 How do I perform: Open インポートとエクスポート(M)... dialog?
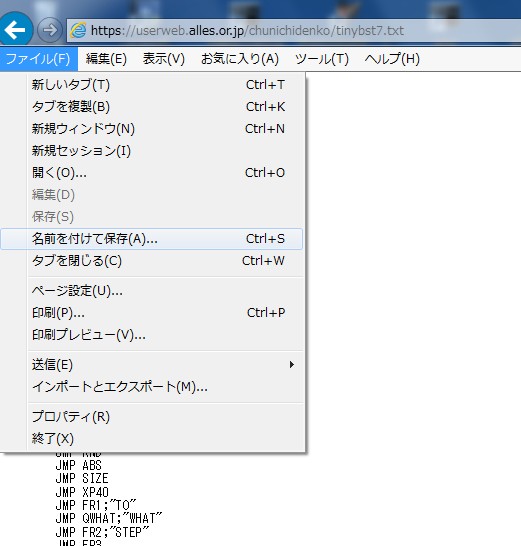[x=153, y=387]
